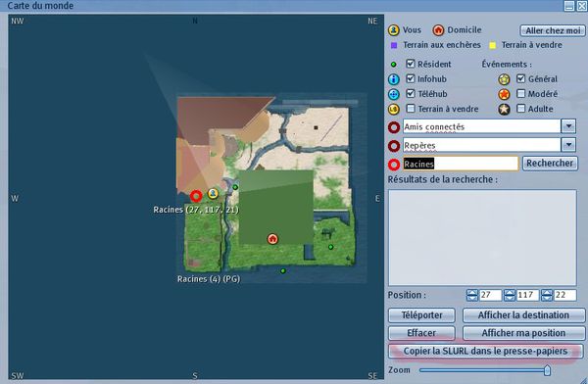Click the red target ring on the map
Image resolution: width=588 pixels, height=384 pixels.
[x=196, y=196]
